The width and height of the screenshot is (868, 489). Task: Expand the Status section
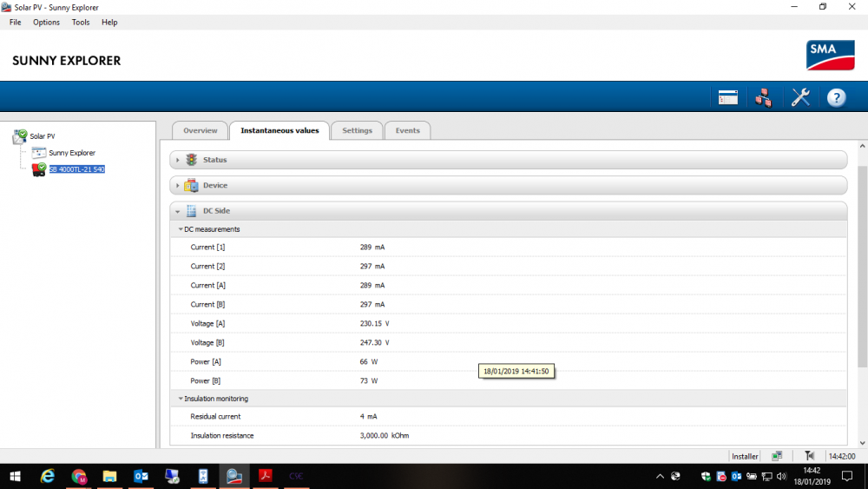[x=178, y=160]
